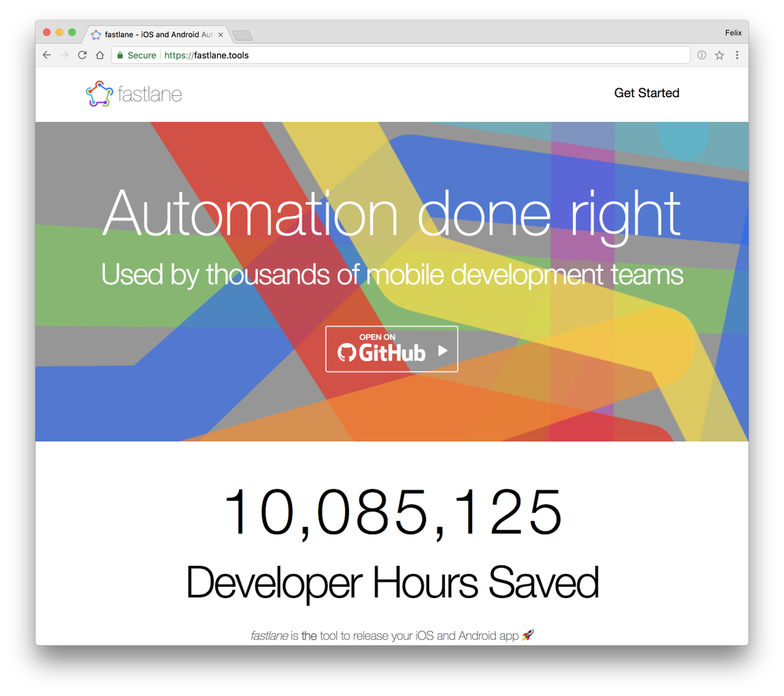Viewport: 784px width, 696px height.
Task: Click the Get Started link
Action: click(646, 93)
